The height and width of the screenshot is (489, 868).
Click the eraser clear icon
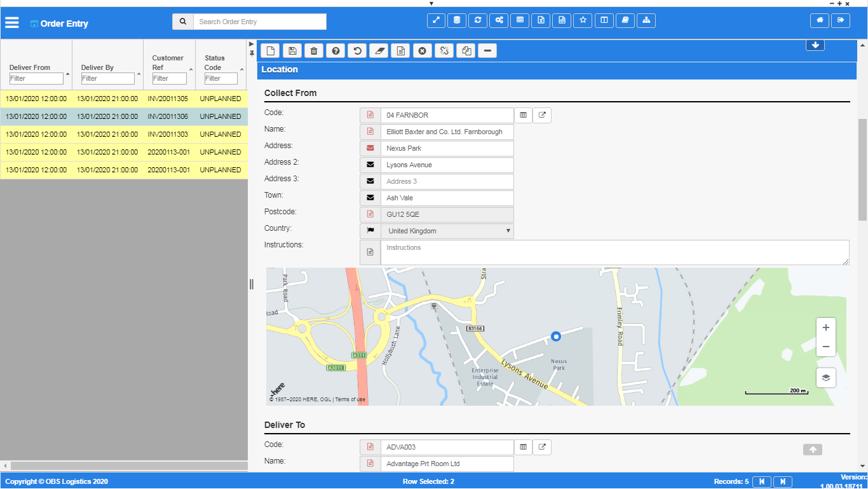click(x=379, y=51)
